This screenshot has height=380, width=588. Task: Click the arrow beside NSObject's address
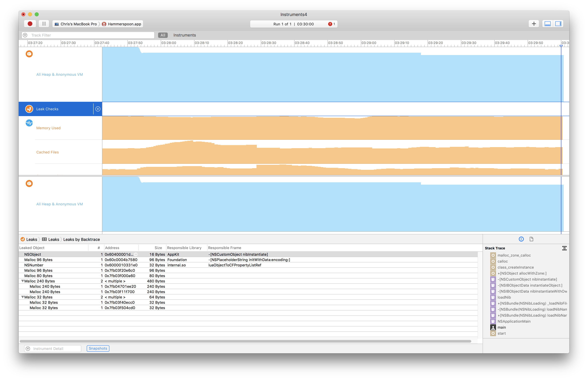tap(135, 254)
